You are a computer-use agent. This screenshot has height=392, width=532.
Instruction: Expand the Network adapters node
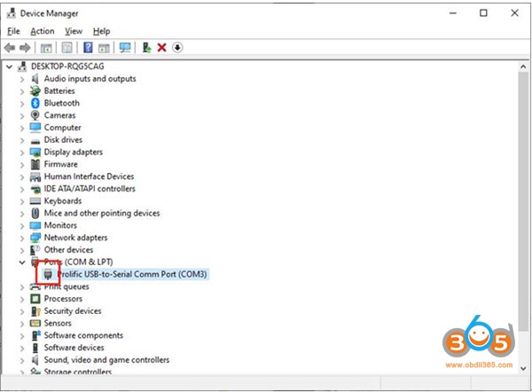click(23, 238)
